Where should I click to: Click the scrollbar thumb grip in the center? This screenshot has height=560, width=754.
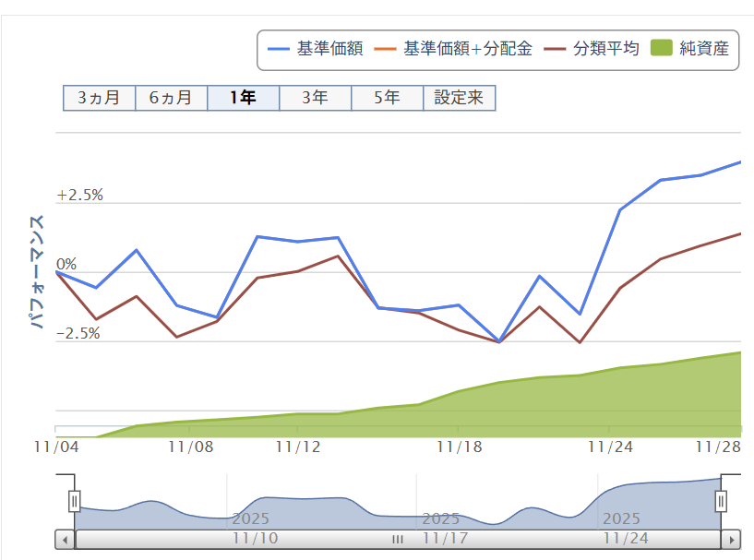click(x=398, y=539)
